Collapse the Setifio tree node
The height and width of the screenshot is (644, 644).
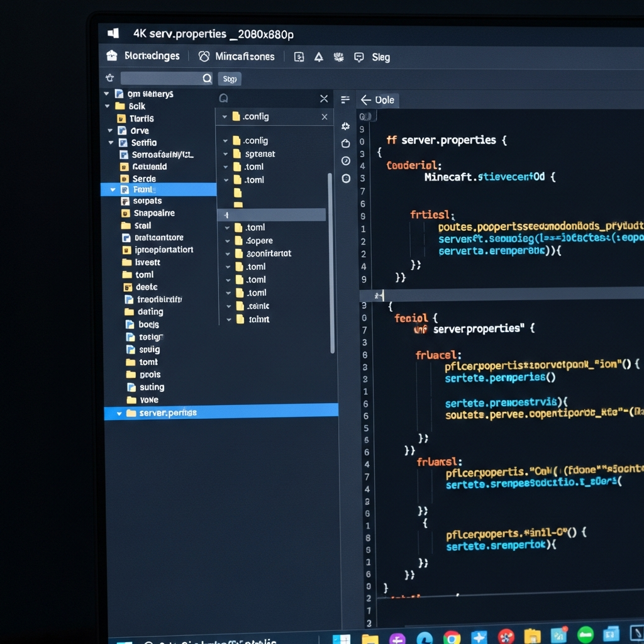click(111, 143)
